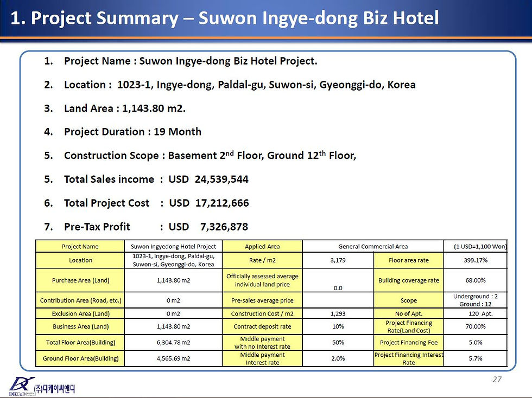Select the 68.00% value cell

(x=476, y=280)
